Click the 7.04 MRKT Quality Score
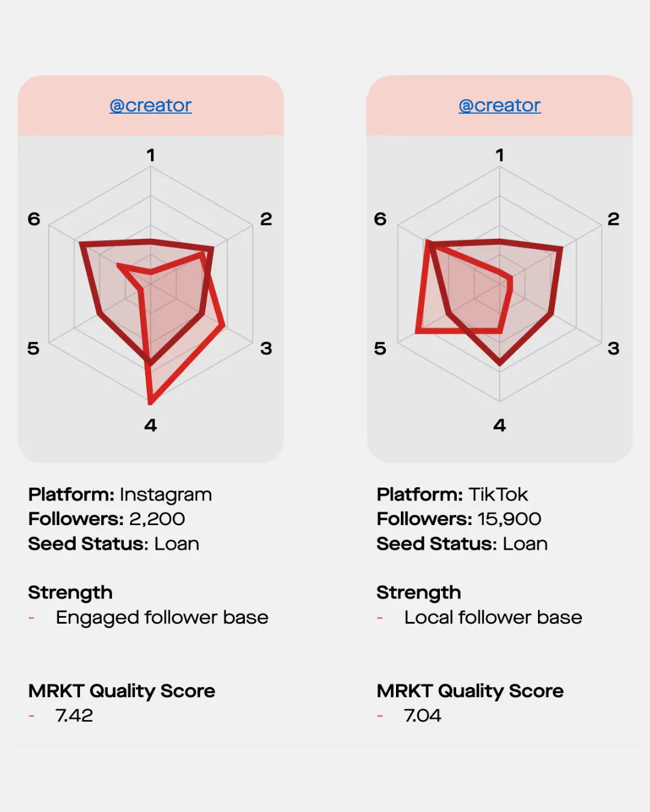The height and width of the screenshot is (812, 650). (x=422, y=716)
